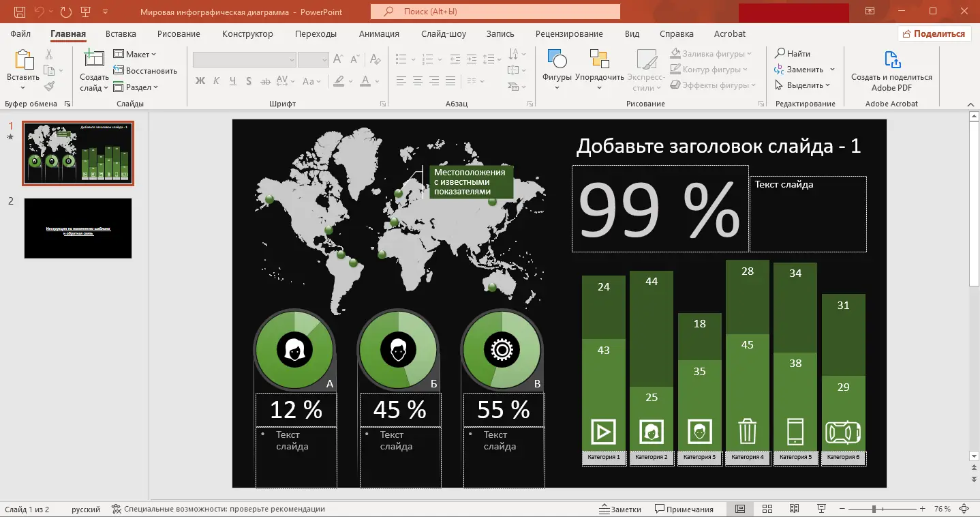980x517 pixels.
Task: Switch to slide sorter view in status bar
Action: (x=767, y=509)
